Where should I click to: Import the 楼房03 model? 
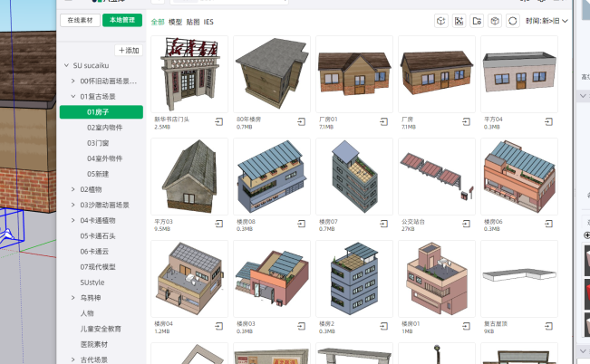pos(302,326)
